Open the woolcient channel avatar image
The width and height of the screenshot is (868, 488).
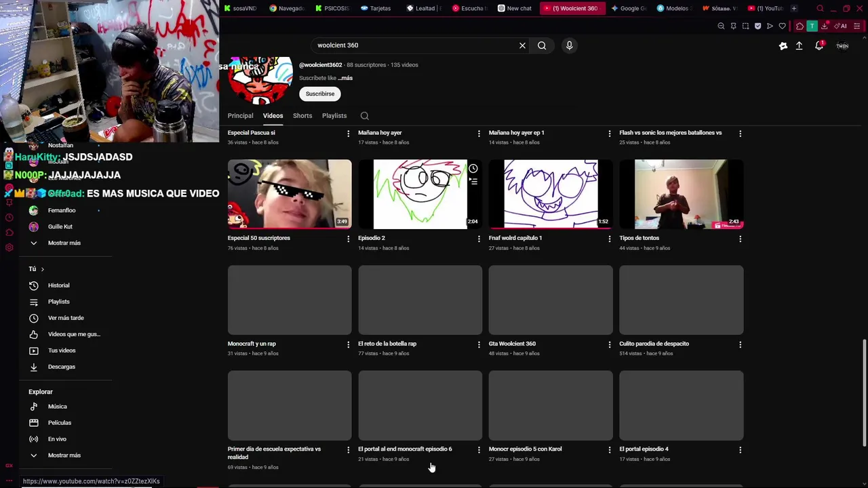(x=260, y=80)
